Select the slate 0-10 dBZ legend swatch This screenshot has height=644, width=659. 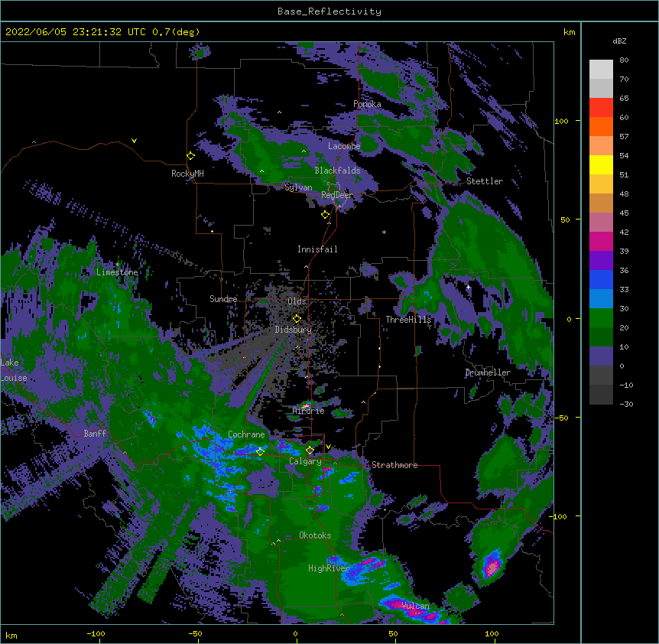coord(601,356)
